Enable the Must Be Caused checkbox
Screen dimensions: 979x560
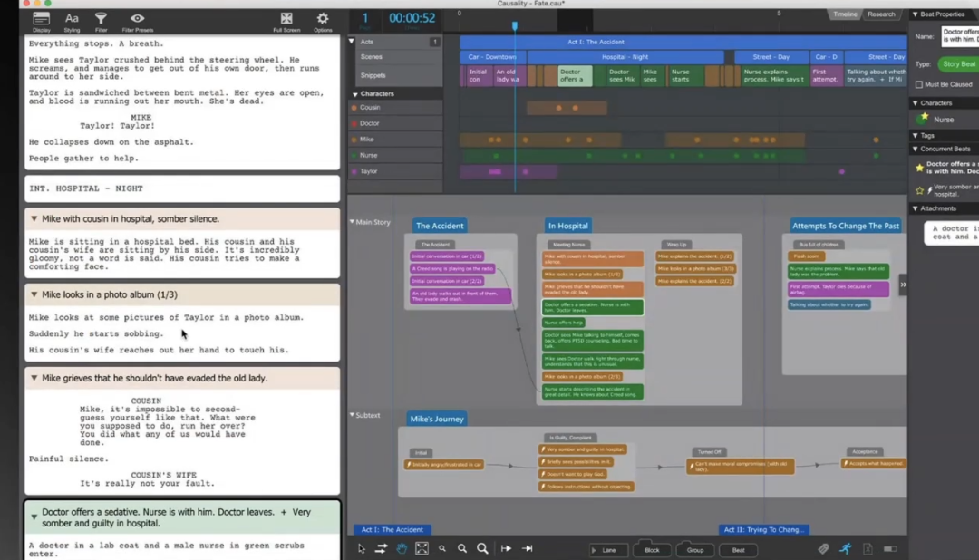point(919,84)
